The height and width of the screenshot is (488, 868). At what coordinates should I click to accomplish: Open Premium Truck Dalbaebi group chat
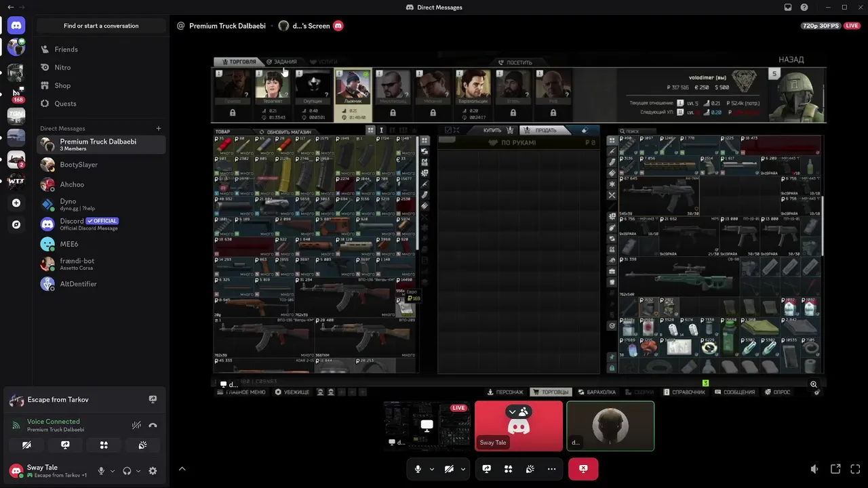(x=101, y=144)
